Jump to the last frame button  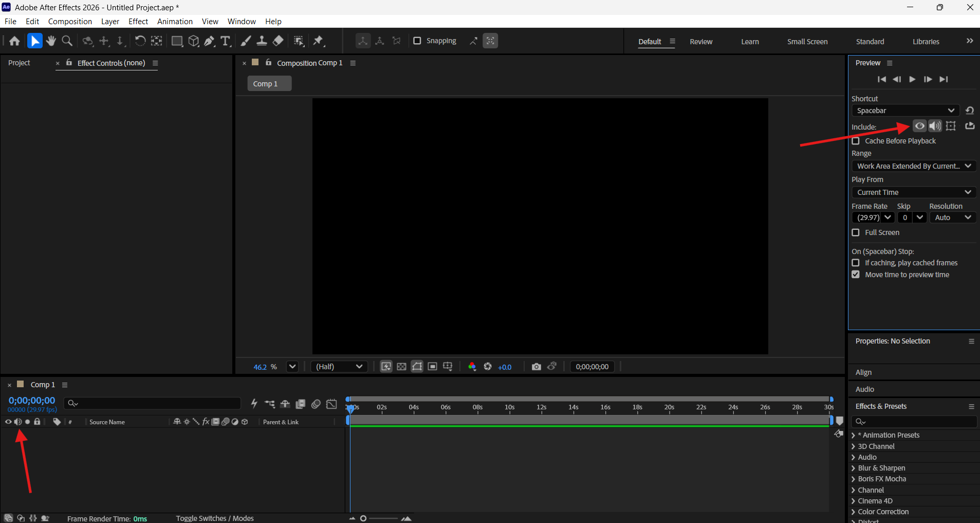[x=944, y=79]
